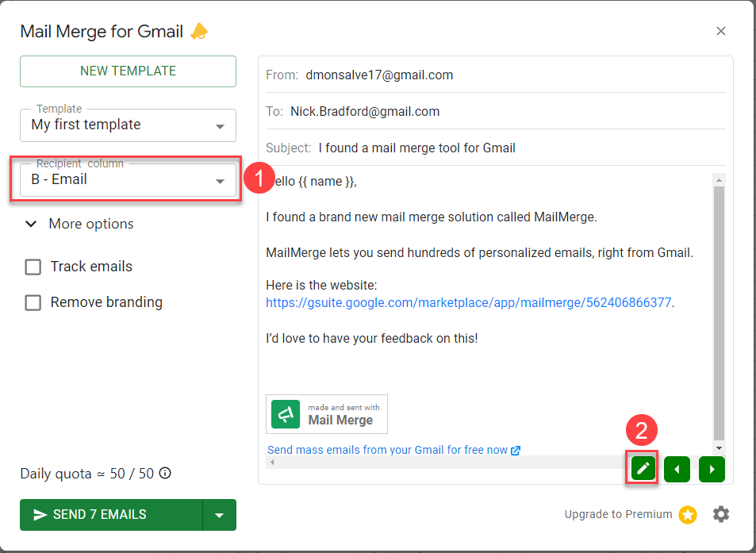
Task: Expand More options
Action: [79, 224]
